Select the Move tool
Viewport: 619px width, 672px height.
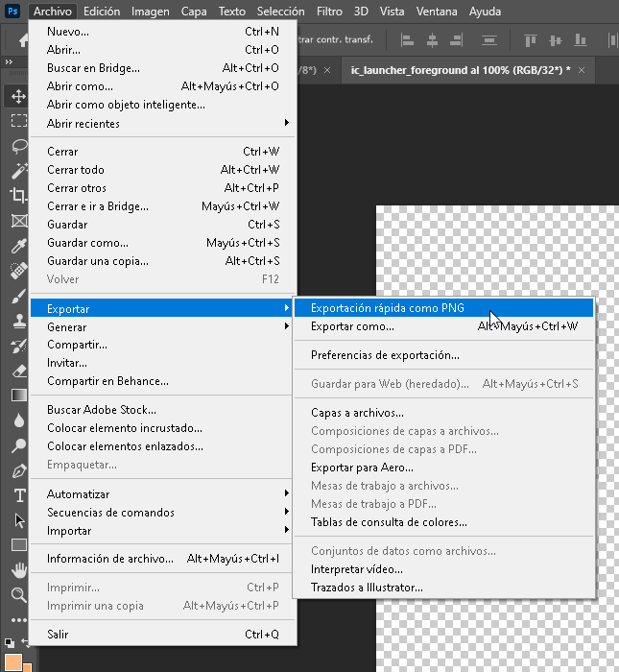click(18, 96)
